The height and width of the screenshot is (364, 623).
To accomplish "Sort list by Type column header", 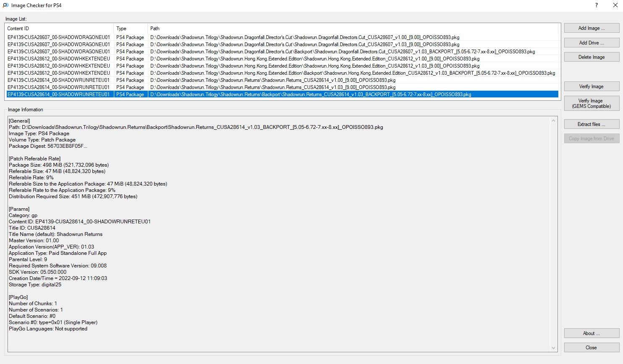I will 131,29.
